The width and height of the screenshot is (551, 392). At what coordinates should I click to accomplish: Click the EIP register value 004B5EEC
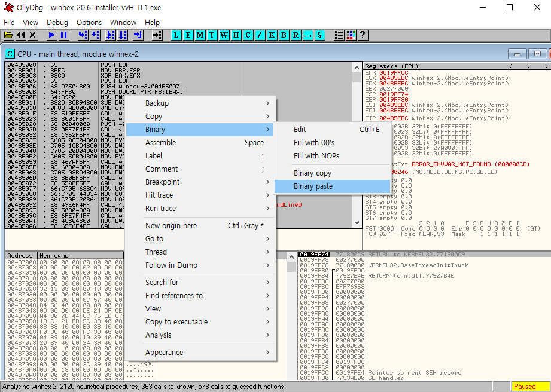(394, 118)
